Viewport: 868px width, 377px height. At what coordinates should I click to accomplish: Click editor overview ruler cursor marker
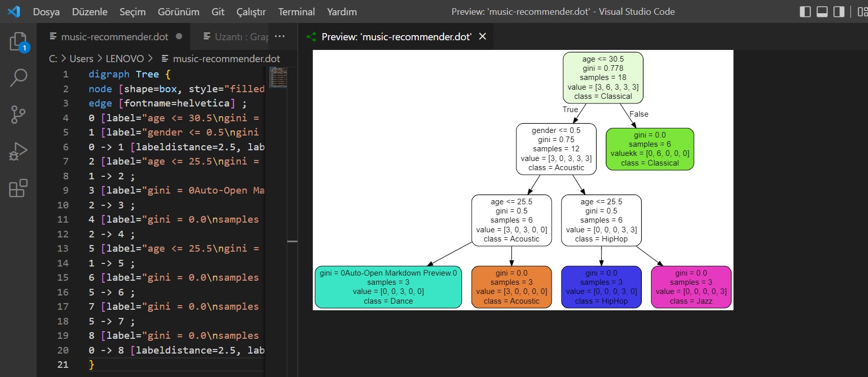coord(292,241)
